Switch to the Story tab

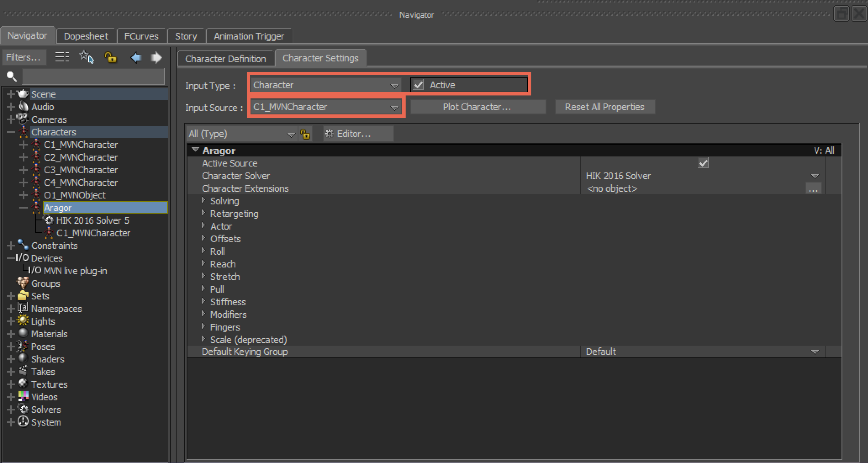pos(186,36)
